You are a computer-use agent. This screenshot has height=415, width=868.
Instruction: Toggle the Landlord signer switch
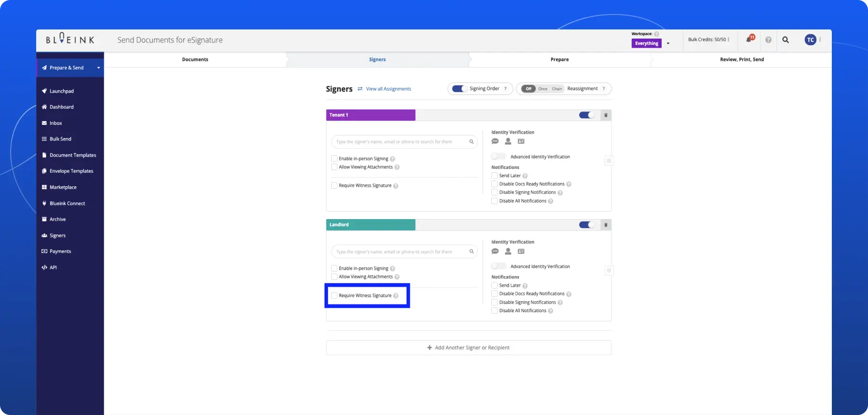click(587, 225)
